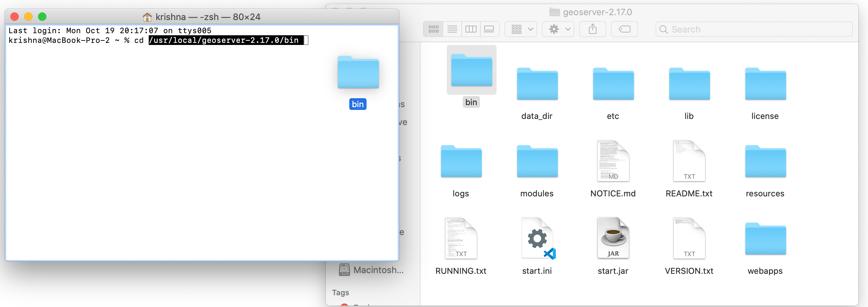Screen dimensions: 868x307
Task: Select the README.txt file
Action: pos(689,161)
